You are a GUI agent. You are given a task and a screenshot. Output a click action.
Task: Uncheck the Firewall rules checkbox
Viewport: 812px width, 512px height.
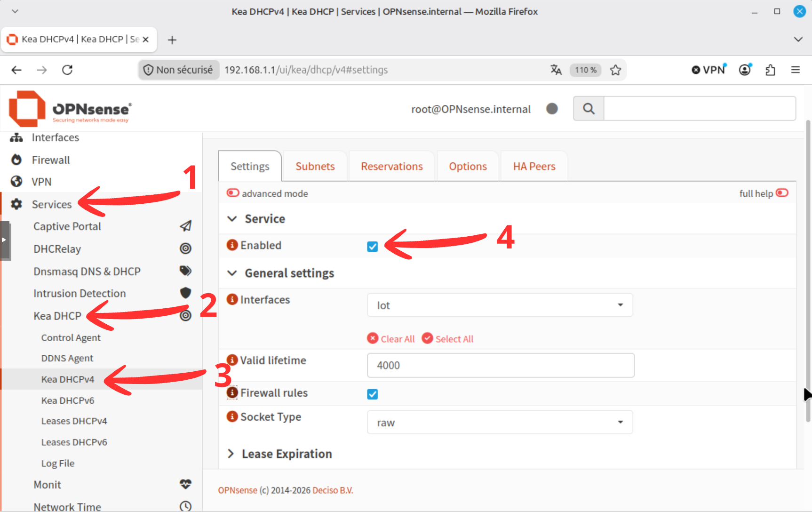click(373, 394)
